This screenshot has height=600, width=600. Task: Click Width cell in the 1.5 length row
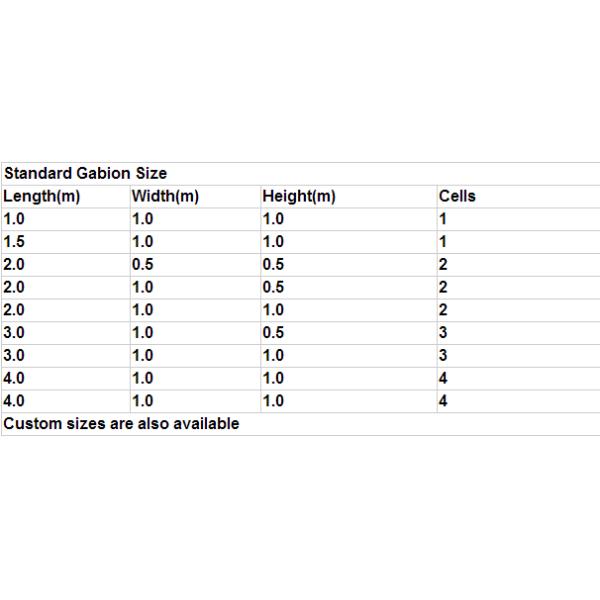[x=143, y=242]
